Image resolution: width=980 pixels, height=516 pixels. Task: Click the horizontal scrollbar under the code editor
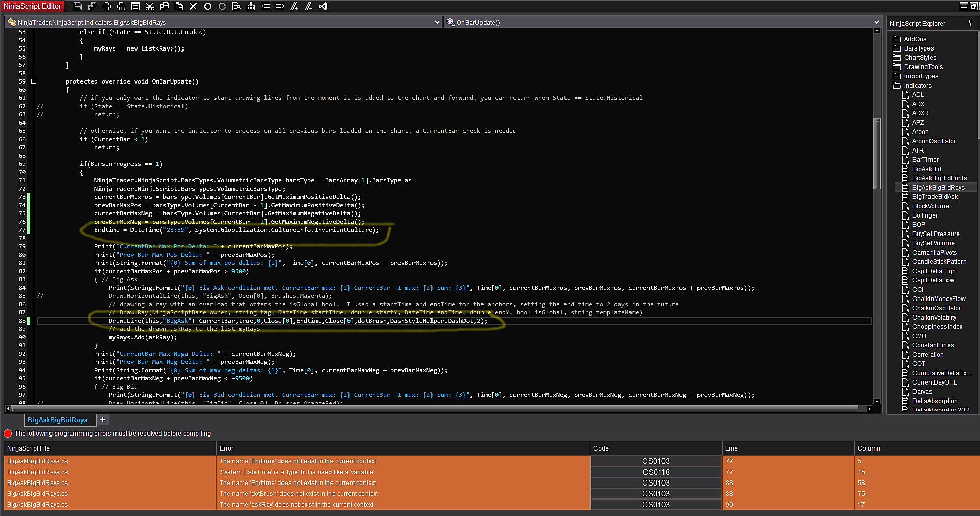click(x=433, y=409)
